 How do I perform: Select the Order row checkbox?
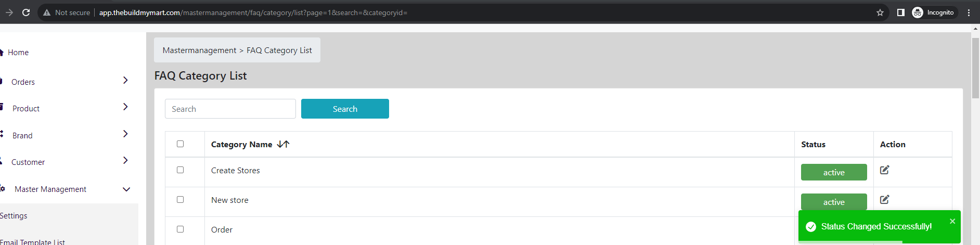[x=180, y=229]
